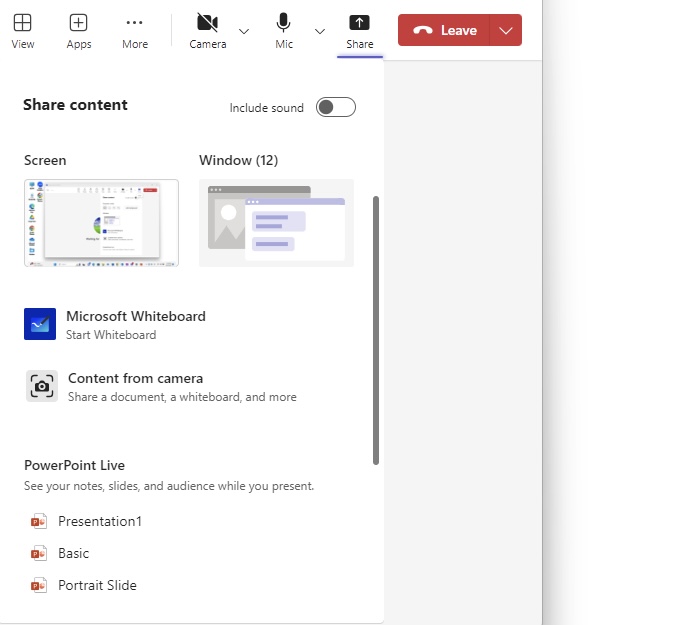The width and height of the screenshot is (697, 625).
Task: Click the Presentation1 PowerPoint file icon
Action: tap(39, 521)
